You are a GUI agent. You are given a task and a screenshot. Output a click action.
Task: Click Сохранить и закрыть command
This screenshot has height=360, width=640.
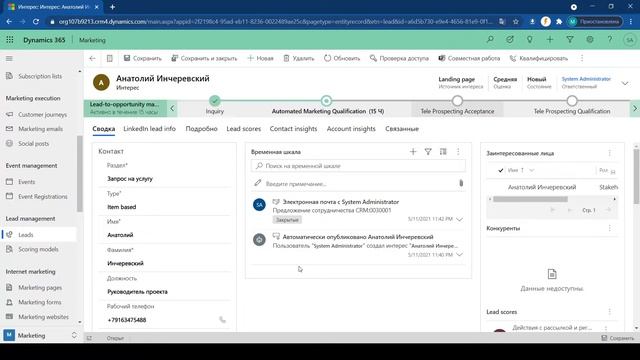(x=204, y=58)
